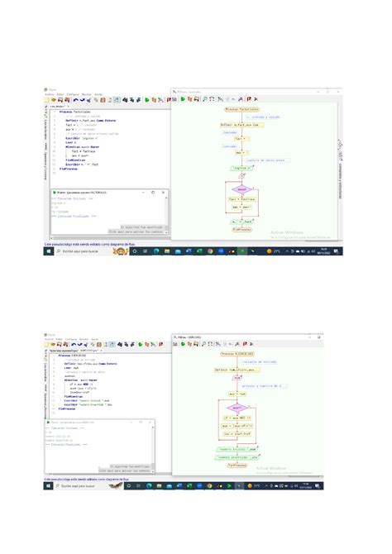Click Open file icon in Factoriales PSeInt toolbar
Screen dimensions: 392x554
click(54, 100)
